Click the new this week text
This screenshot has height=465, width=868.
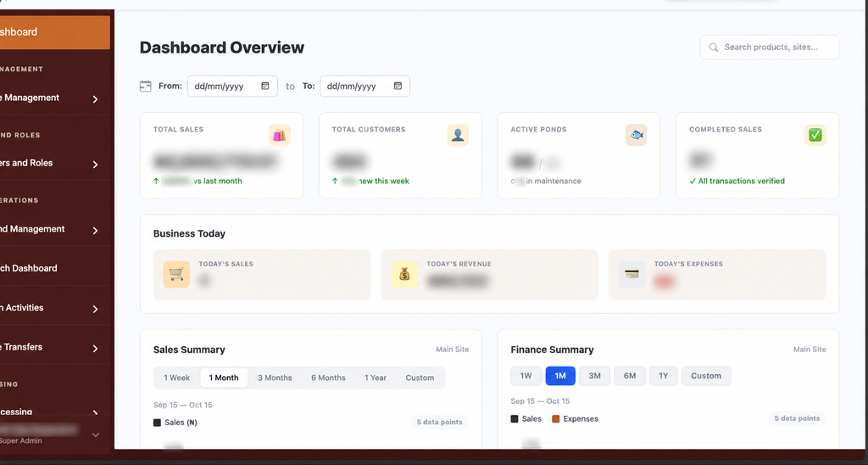(384, 182)
